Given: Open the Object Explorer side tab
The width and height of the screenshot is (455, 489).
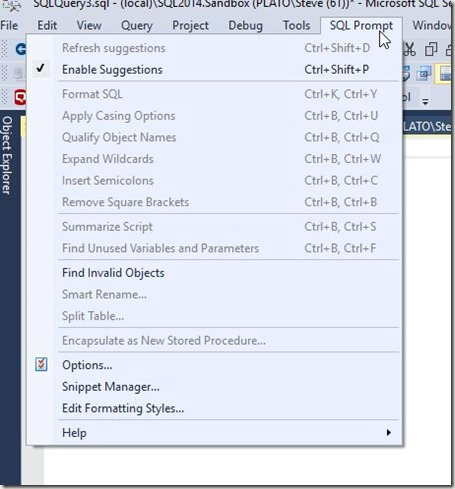Looking at the screenshot, I should [7, 155].
